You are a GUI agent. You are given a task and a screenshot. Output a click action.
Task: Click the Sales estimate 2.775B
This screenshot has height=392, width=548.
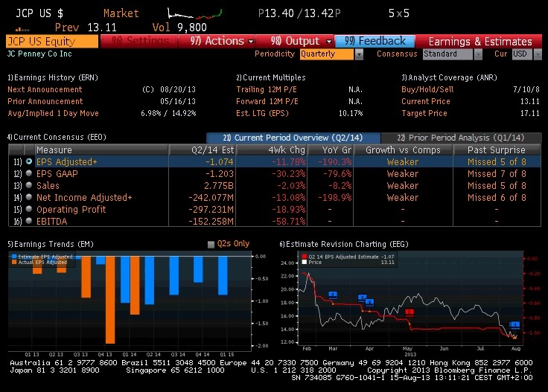(219, 185)
